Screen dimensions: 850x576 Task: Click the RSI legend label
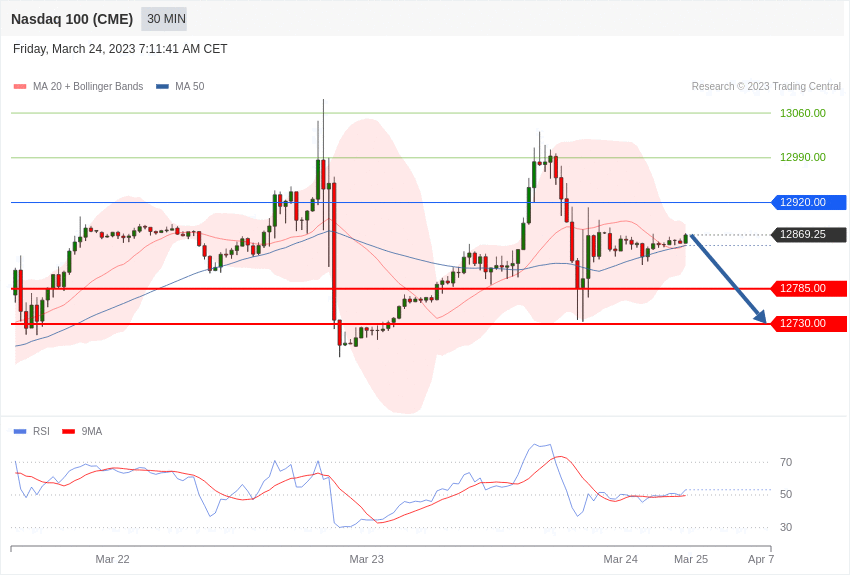coord(41,431)
